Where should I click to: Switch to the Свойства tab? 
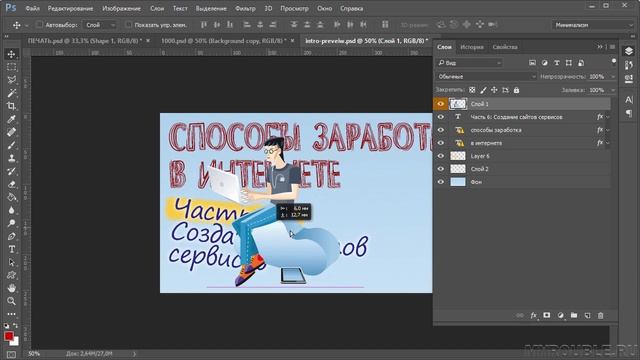coord(505,47)
